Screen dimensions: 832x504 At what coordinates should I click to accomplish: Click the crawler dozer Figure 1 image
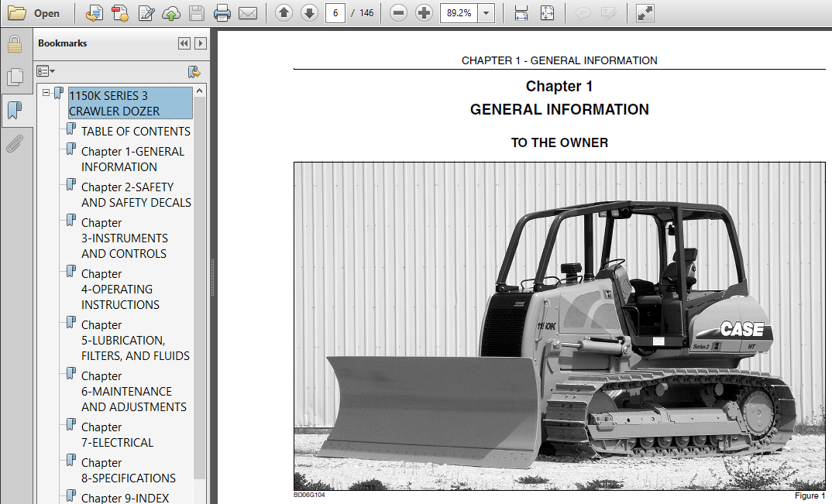coord(559,326)
